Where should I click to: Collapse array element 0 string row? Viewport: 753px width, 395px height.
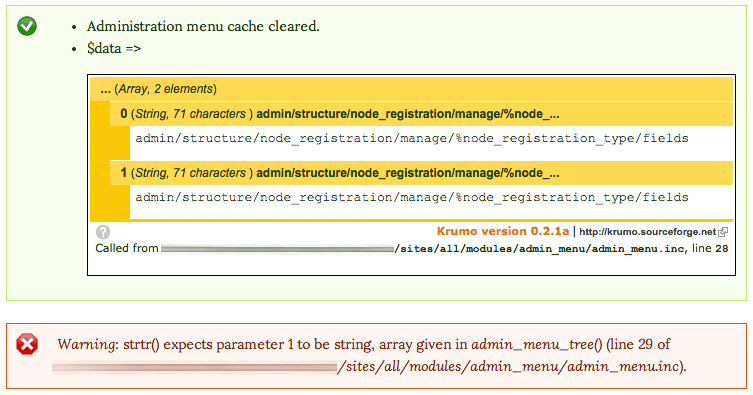click(x=421, y=114)
